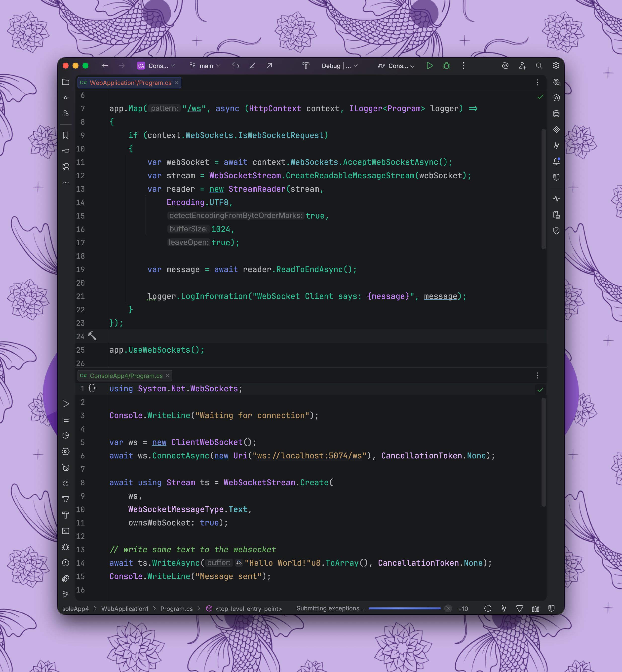Open the build hammer icon in toolbar
Screen dimensions: 622x672
pos(306,66)
